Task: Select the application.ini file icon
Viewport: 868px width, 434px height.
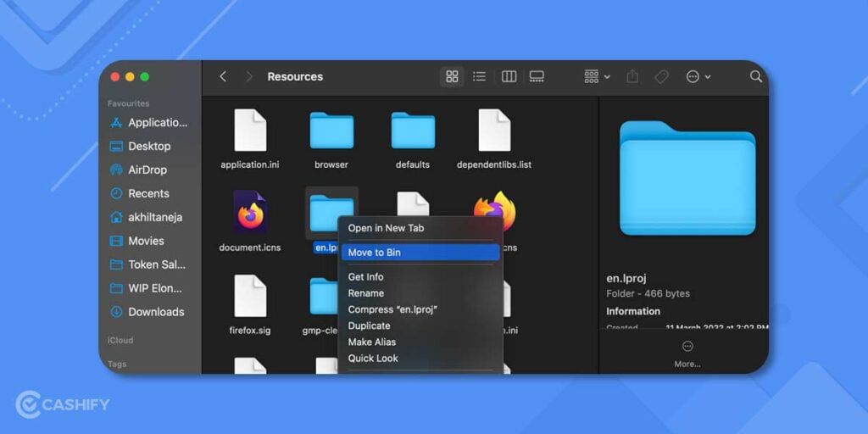Action: coord(250,130)
